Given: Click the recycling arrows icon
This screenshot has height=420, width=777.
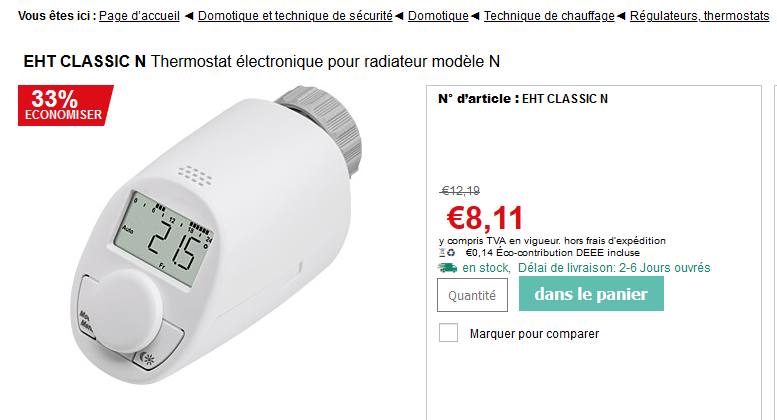Looking at the screenshot, I should [452, 254].
